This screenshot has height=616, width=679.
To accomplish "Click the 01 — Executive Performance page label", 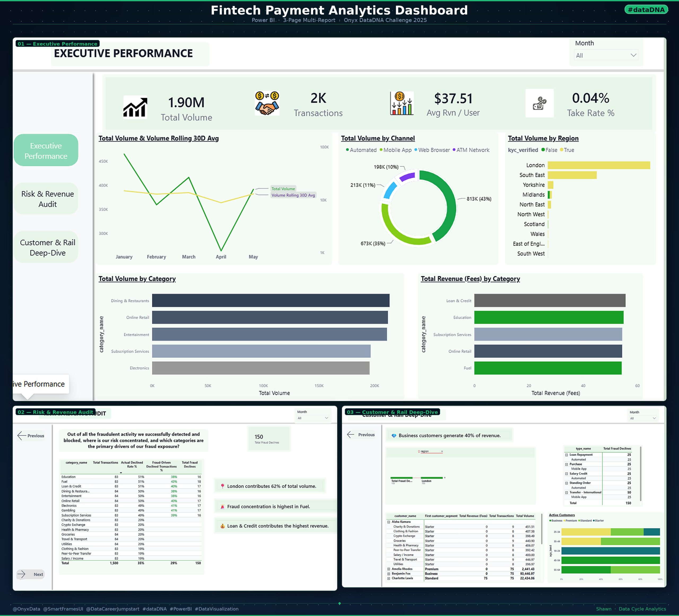I will click(x=57, y=44).
